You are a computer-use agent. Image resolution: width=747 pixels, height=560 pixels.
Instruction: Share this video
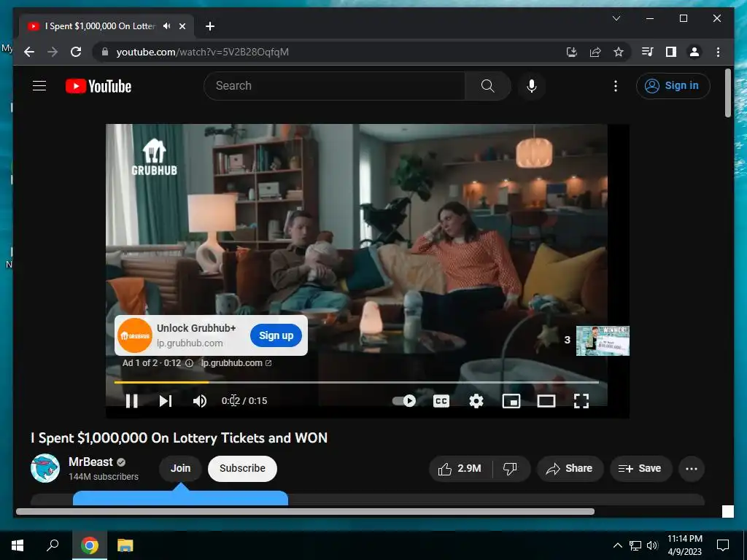click(570, 469)
